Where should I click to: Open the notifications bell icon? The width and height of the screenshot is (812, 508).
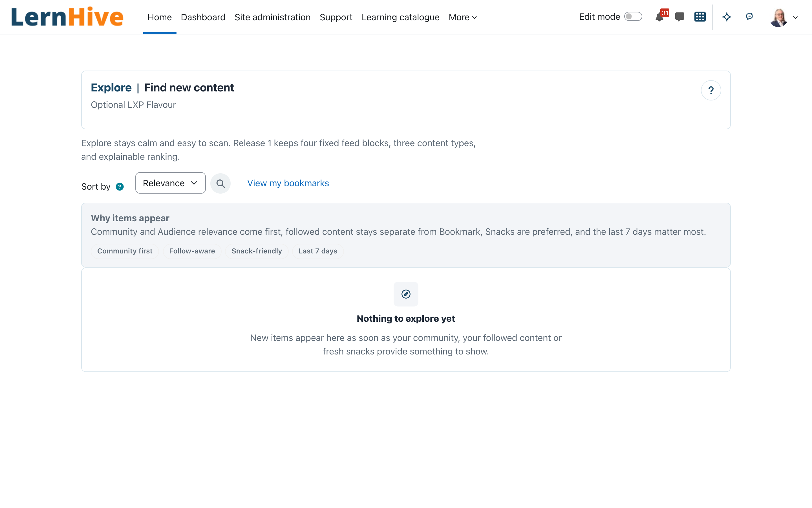[659, 17]
